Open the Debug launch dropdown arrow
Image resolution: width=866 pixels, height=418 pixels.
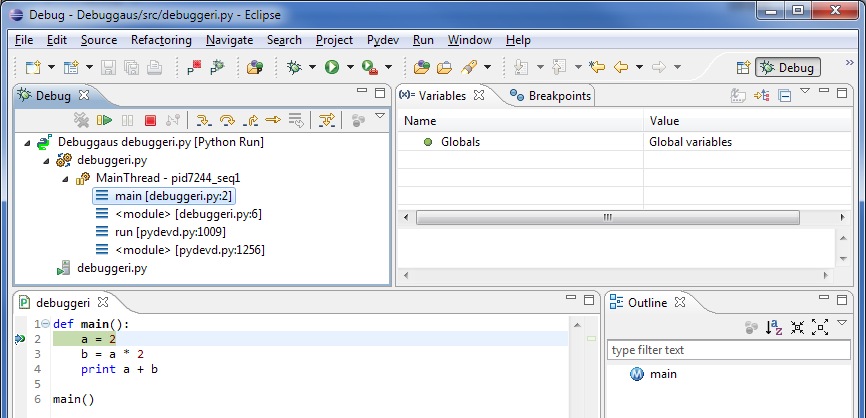point(313,67)
